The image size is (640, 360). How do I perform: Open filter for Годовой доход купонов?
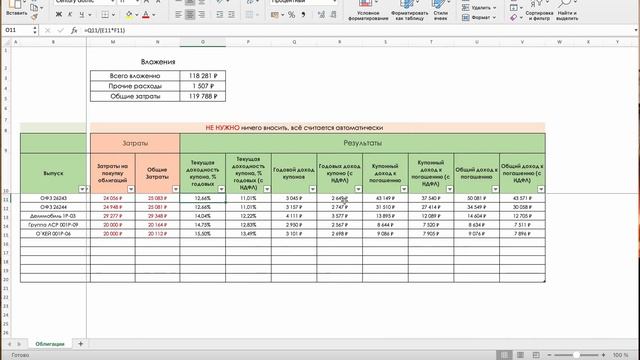pyautogui.click(x=312, y=189)
